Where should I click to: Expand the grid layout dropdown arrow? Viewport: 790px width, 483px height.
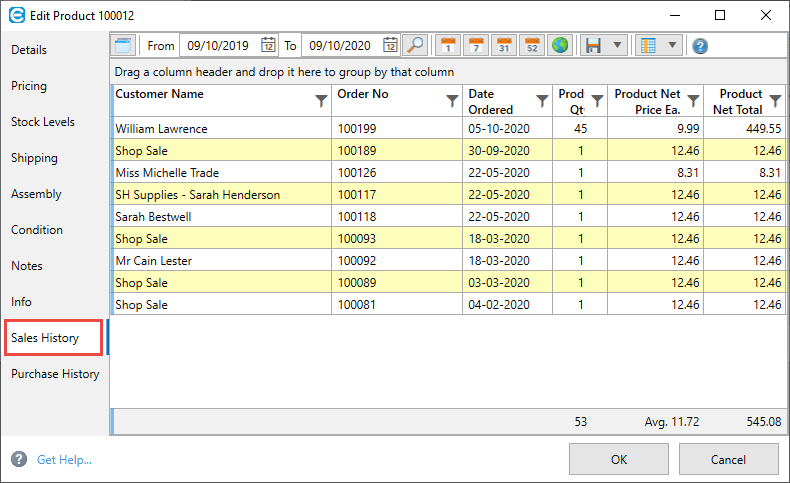[671, 45]
